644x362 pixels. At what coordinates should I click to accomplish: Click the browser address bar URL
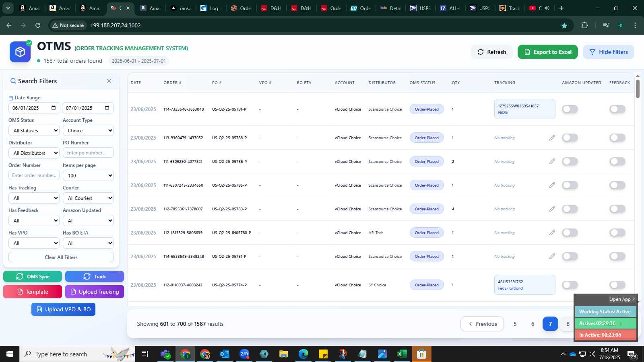point(116,25)
